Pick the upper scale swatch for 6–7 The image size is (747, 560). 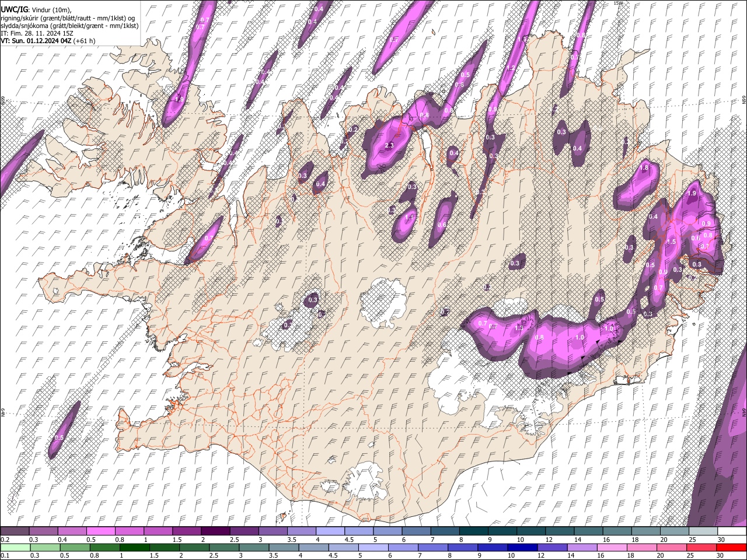click(x=416, y=531)
